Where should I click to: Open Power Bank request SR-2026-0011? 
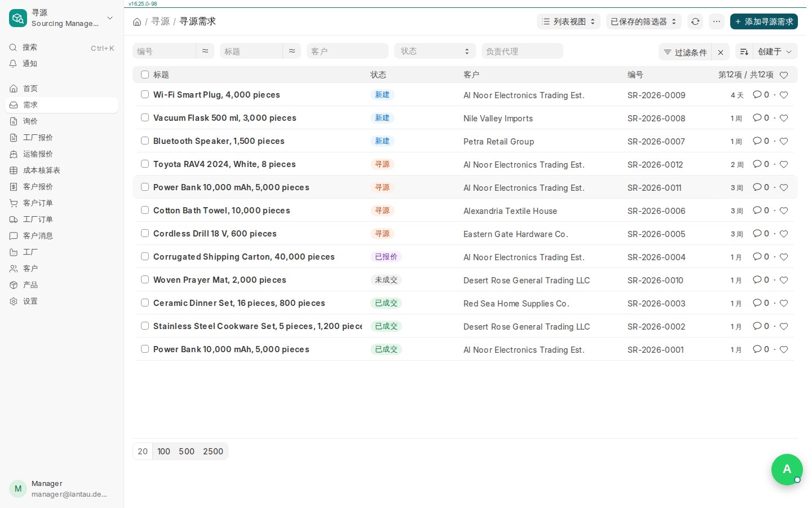pyautogui.click(x=231, y=187)
